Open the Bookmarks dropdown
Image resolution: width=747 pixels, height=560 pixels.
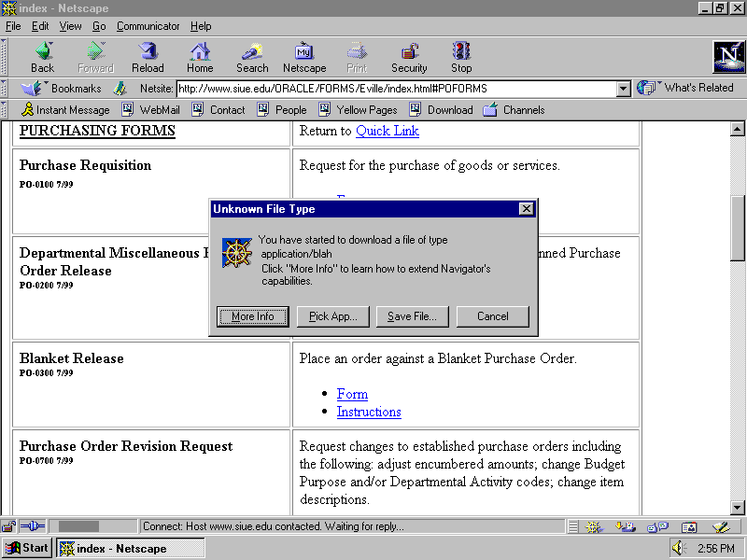tap(63, 89)
